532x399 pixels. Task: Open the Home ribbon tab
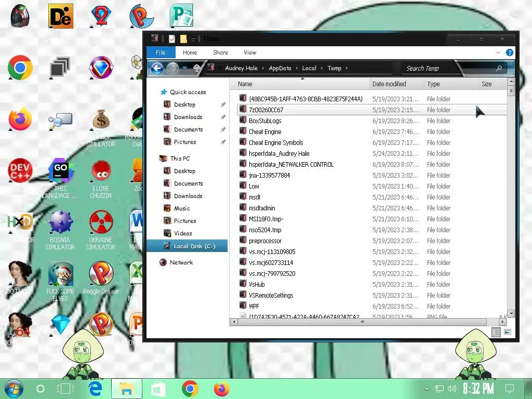click(x=190, y=52)
